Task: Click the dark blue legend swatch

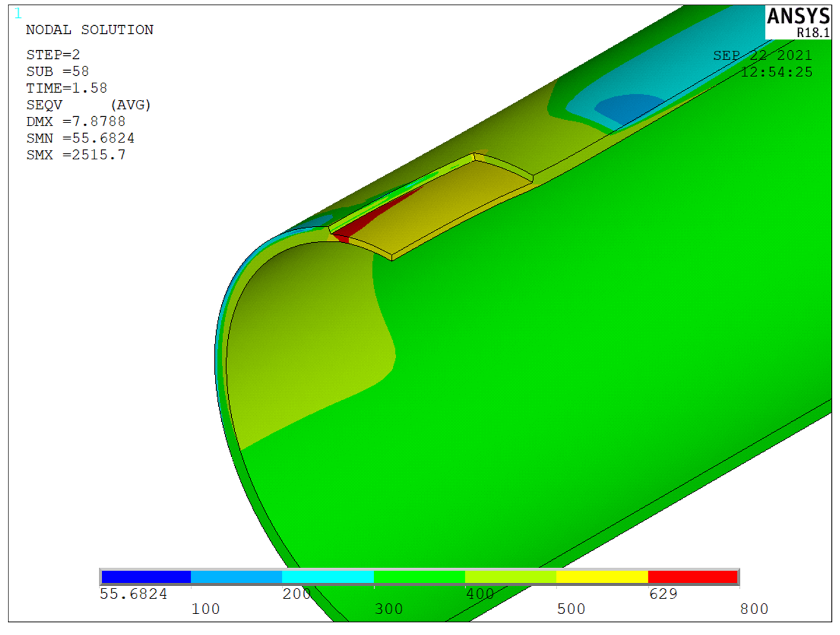Action: (x=146, y=577)
